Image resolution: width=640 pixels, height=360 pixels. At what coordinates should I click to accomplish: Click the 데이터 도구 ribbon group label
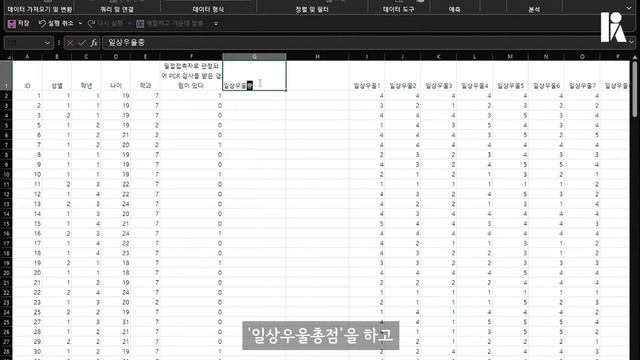click(398, 9)
